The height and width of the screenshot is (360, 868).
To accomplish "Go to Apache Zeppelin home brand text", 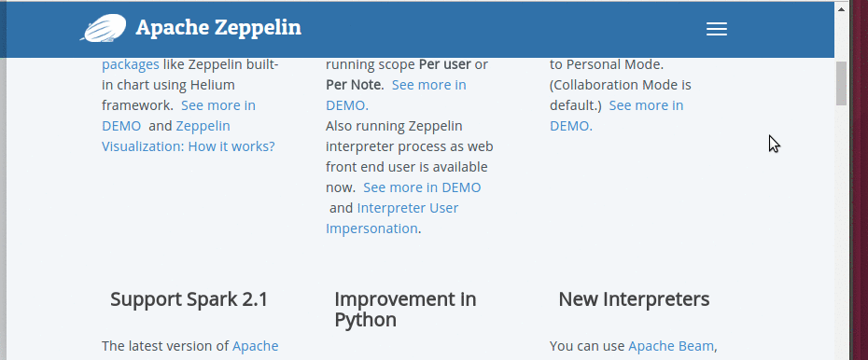I will click(x=218, y=27).
